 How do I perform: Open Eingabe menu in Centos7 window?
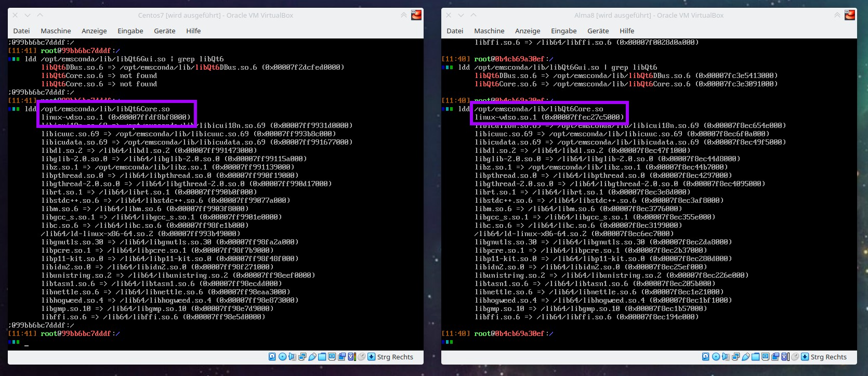coord(130,31)
